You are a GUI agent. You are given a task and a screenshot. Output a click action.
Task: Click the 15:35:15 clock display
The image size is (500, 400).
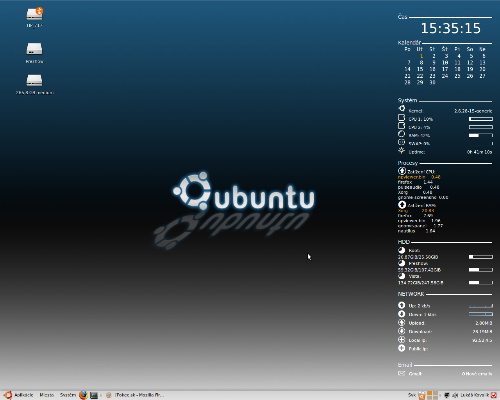451,28
